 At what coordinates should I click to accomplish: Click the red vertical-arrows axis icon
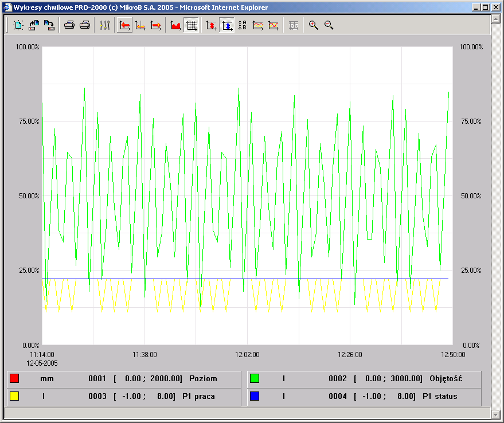click(x=211, y=25)
